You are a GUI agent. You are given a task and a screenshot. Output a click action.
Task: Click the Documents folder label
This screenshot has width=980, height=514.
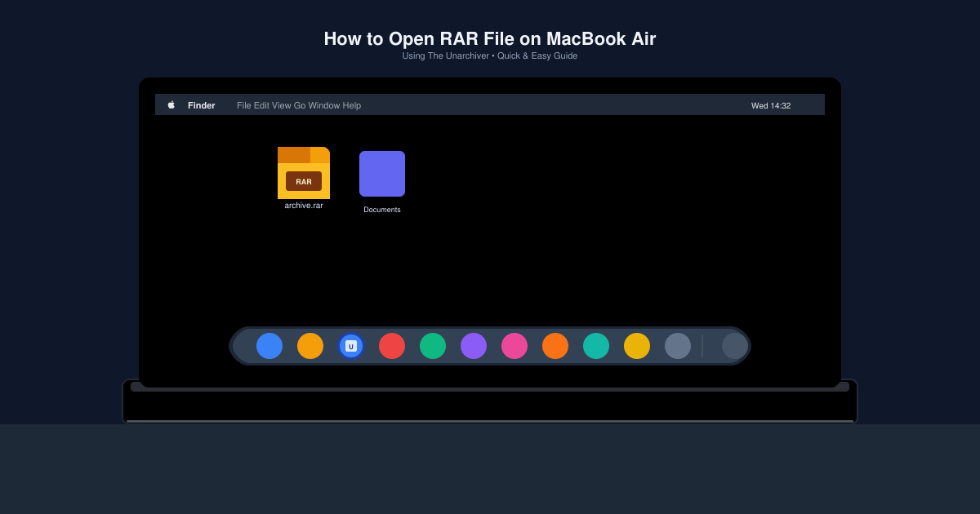382,210
